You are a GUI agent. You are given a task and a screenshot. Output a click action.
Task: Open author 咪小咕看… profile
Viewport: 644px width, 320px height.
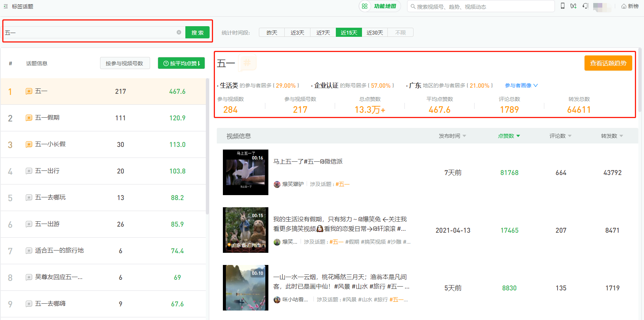click(x=295, y=300)
